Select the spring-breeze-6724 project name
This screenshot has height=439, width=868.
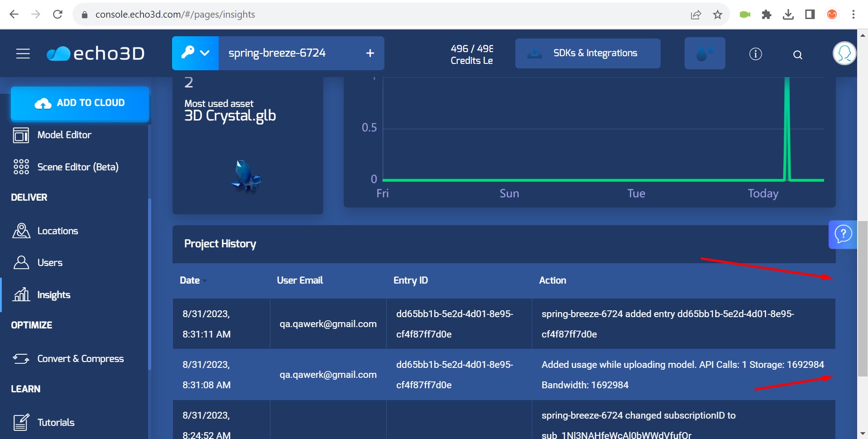pos(277,53)
